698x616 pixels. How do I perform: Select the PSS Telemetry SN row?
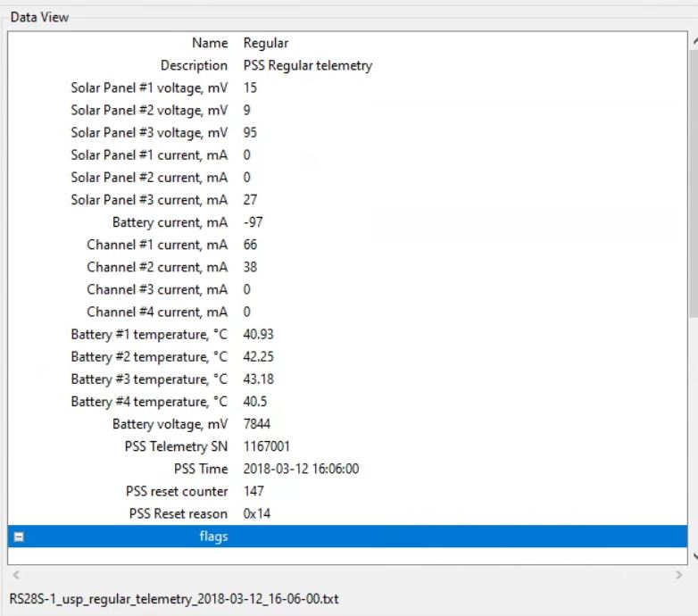[x=176, y=446]
